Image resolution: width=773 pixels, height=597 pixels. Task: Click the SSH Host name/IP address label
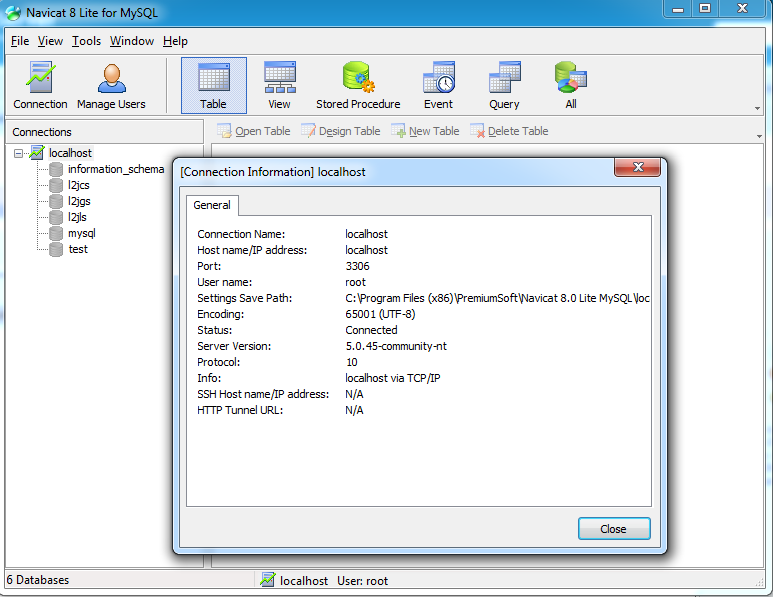tap(263, 394)
